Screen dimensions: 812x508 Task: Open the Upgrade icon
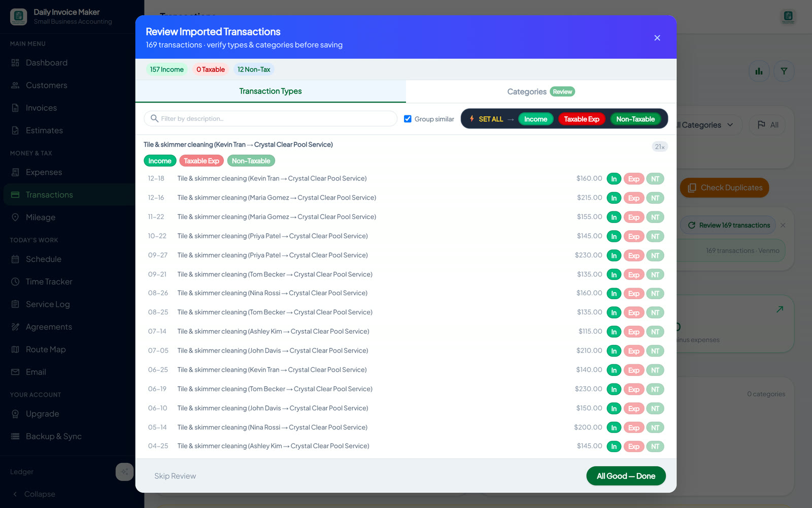(15, 414)
